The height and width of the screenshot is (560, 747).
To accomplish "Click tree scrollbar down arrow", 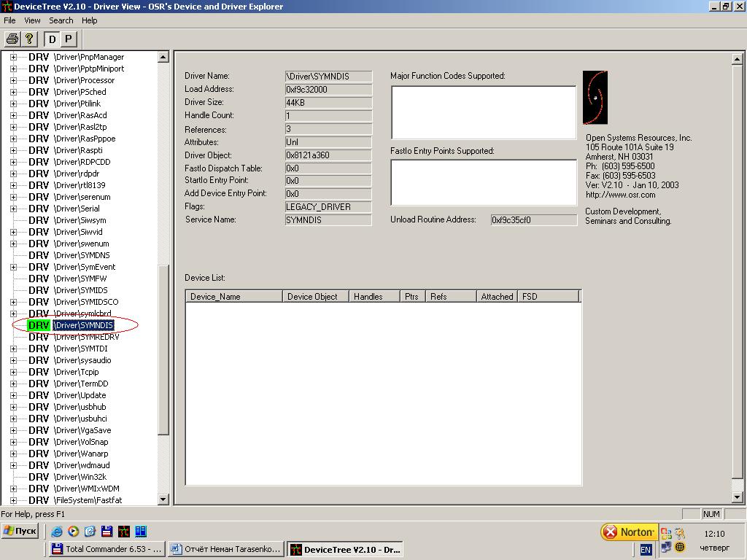I will coord(163,499).
